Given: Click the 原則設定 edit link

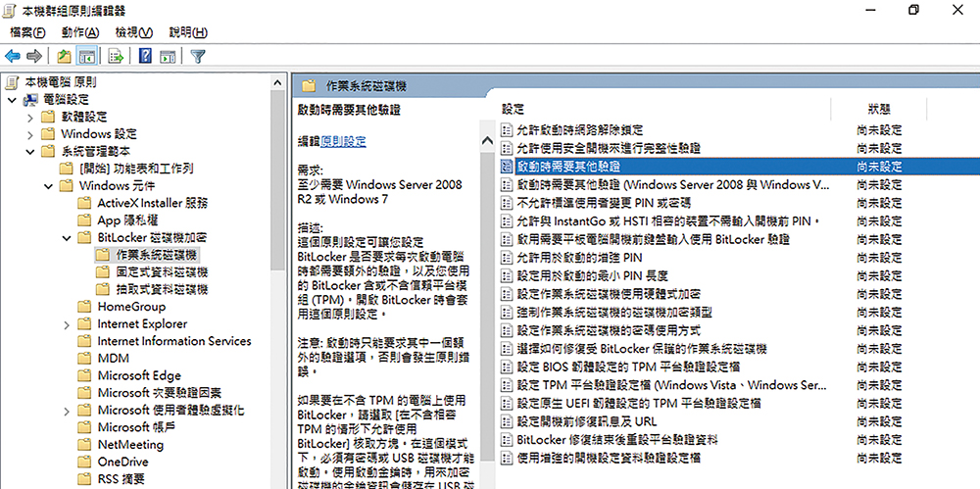Looking at the screenshot, I should point(343,142).
